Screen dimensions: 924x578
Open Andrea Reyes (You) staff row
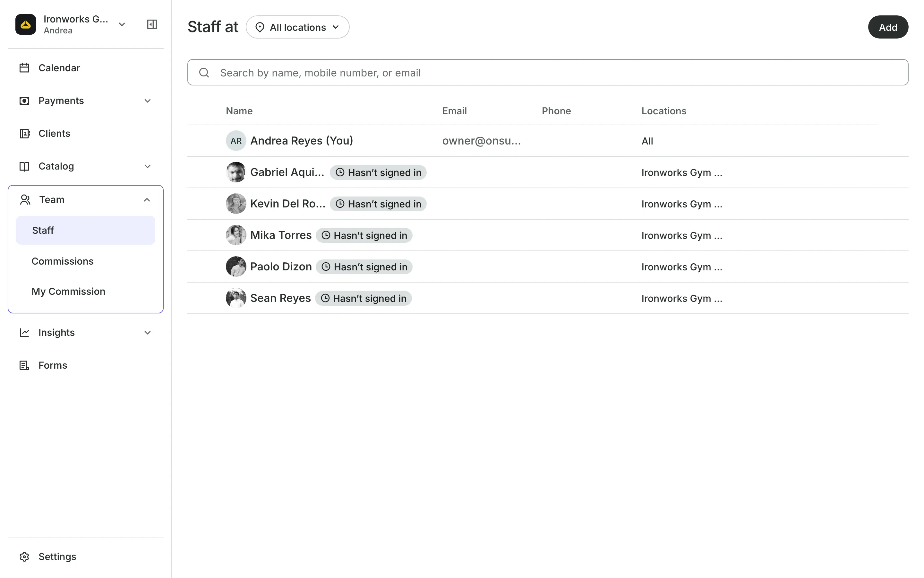[548, 141]
